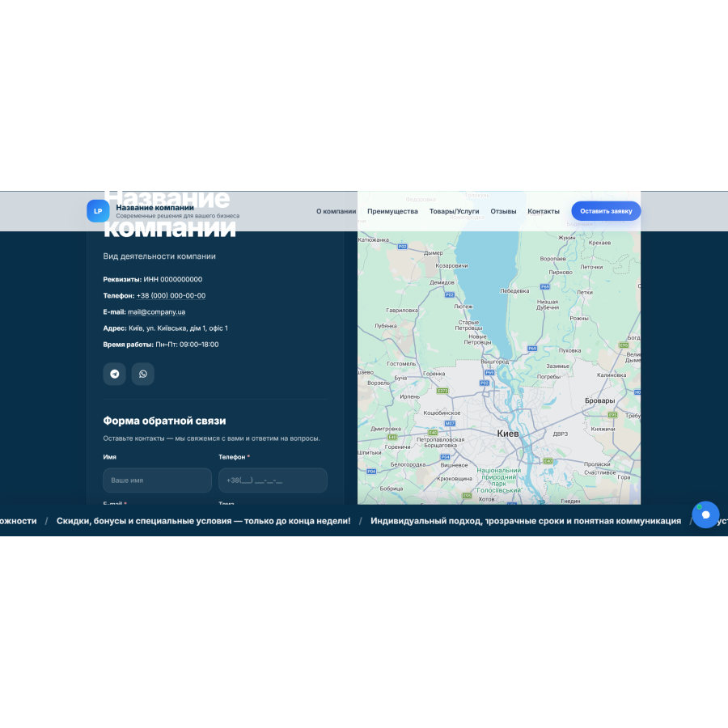Click Форма обратной связи heading
This screenshot has height=728, width=728.
click(164, 421)
